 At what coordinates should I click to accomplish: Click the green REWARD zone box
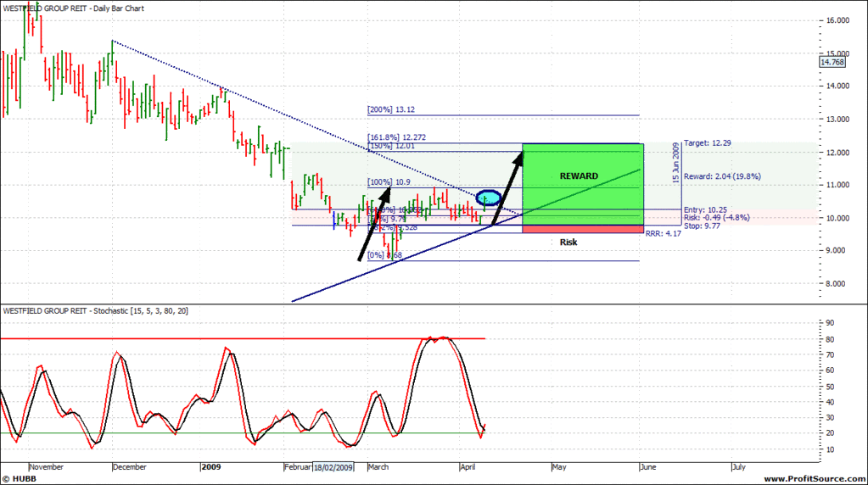(x=583, y=185)
